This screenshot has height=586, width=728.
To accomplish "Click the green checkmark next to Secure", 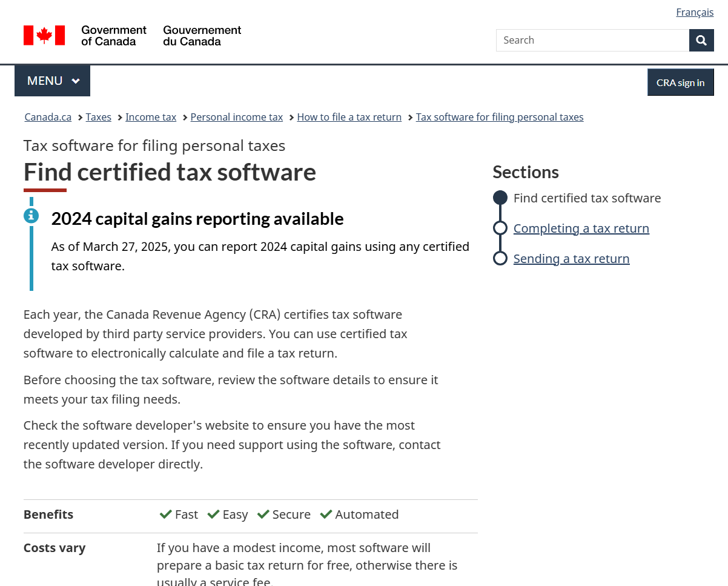I will pos(263,514).
